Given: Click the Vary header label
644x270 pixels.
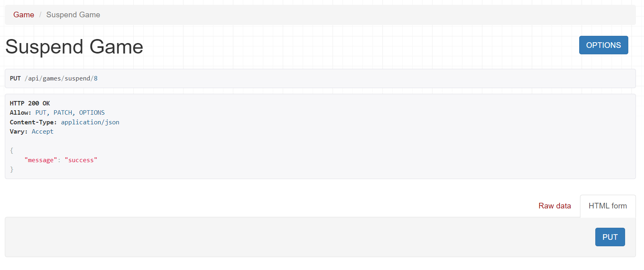Looking at the screenshot, I should click(x=19, y=132).
